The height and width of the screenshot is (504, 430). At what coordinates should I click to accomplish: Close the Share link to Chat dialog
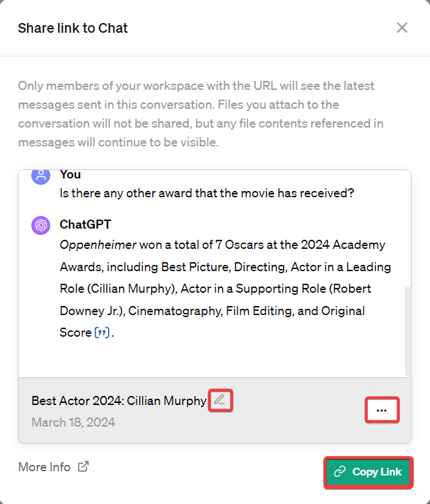coord(402,28)
